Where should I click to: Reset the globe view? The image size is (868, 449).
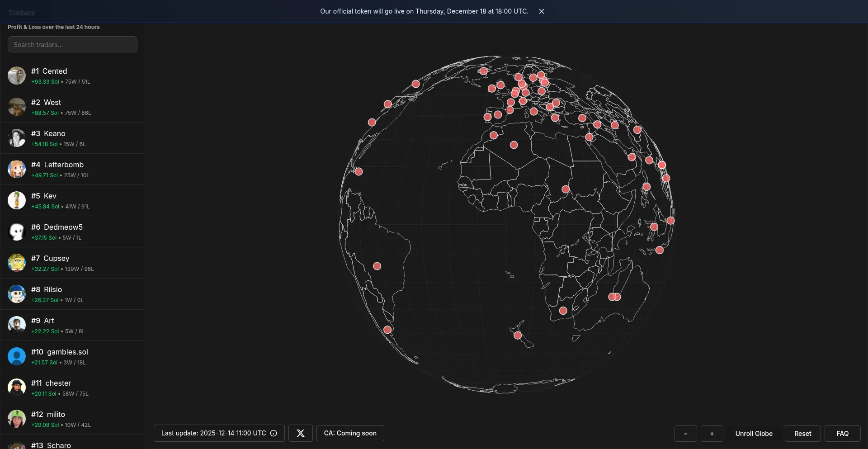pyautogui.click(x=802, y=433)
